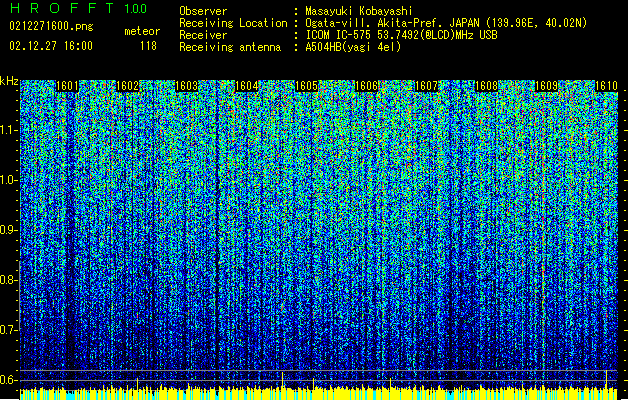Image resolution: width=629 pixels, height=400 pixels.
Task: Click the 1607 time marker
Action: click(427, 86)
